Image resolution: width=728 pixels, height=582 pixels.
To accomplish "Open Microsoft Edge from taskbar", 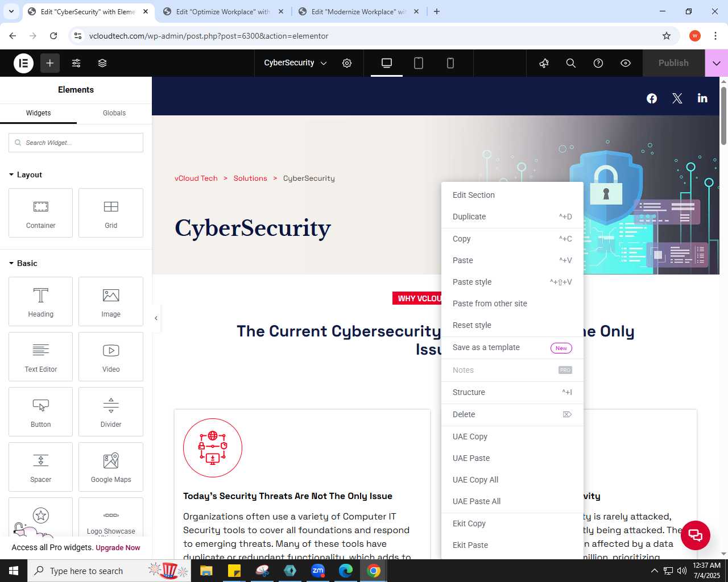I will (x=346, y=571).
